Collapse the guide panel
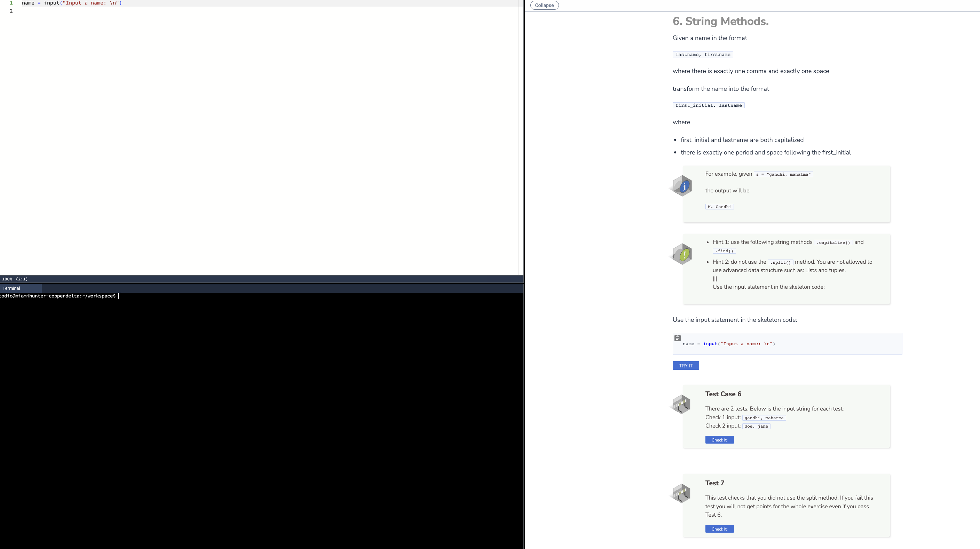The height and width of the screenshot is (549, 980). [544, 5]
